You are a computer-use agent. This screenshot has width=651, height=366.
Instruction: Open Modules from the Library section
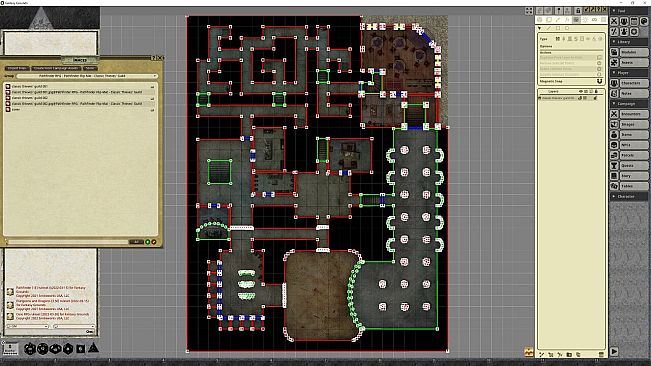[x=634, y=52]
